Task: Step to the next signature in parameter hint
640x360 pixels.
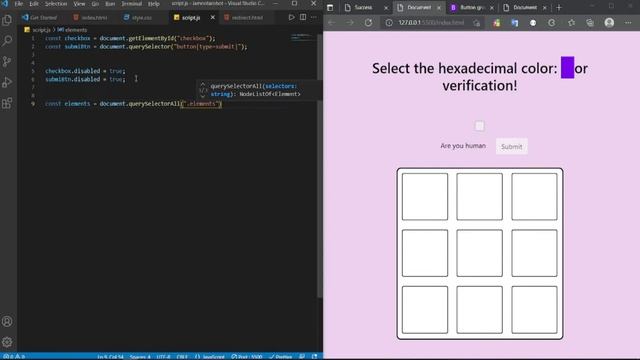Action: pos(202,96)
